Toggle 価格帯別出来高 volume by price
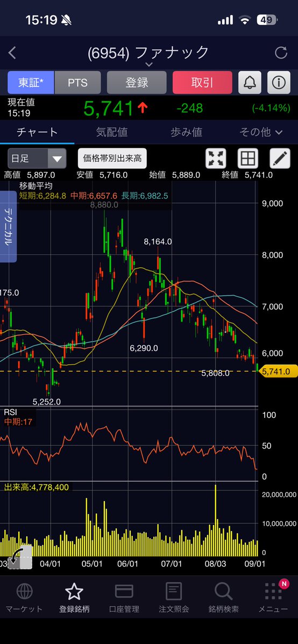 (x=112, y=158)
